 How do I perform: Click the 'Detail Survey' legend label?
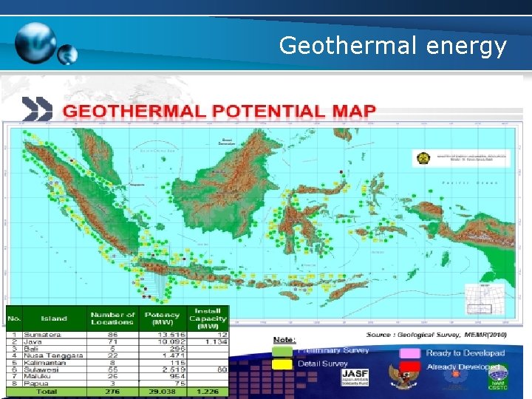[323, 364]
